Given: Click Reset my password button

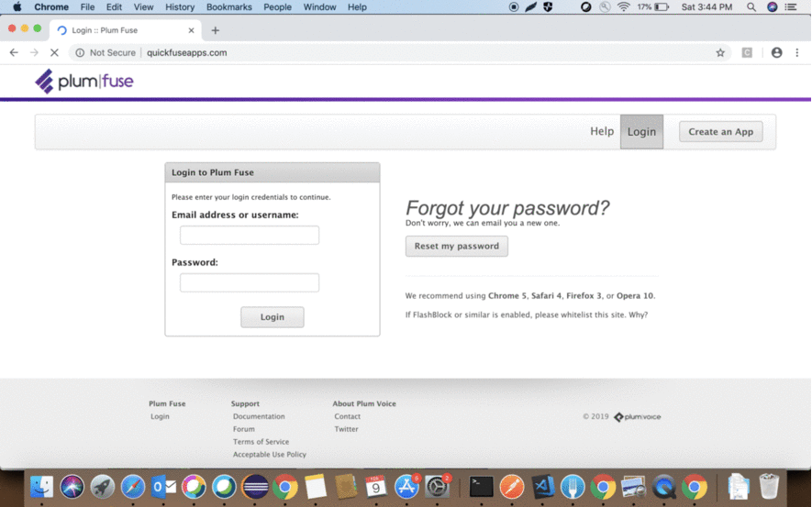Looking at the screenshot, I should (457, 247).
